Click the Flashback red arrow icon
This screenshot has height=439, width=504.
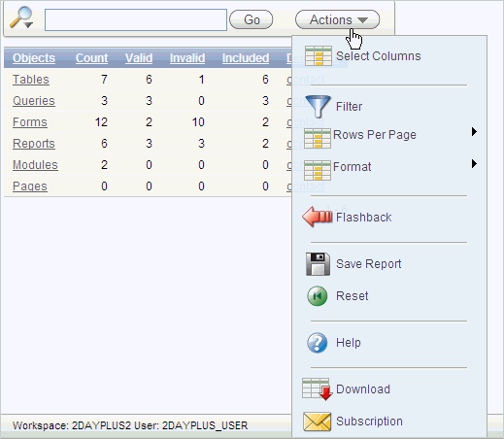[318, 217]
